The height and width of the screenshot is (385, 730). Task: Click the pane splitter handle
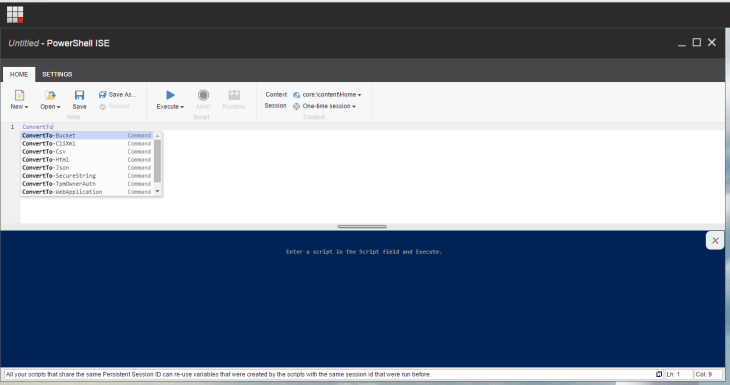[x=362, y=227]
